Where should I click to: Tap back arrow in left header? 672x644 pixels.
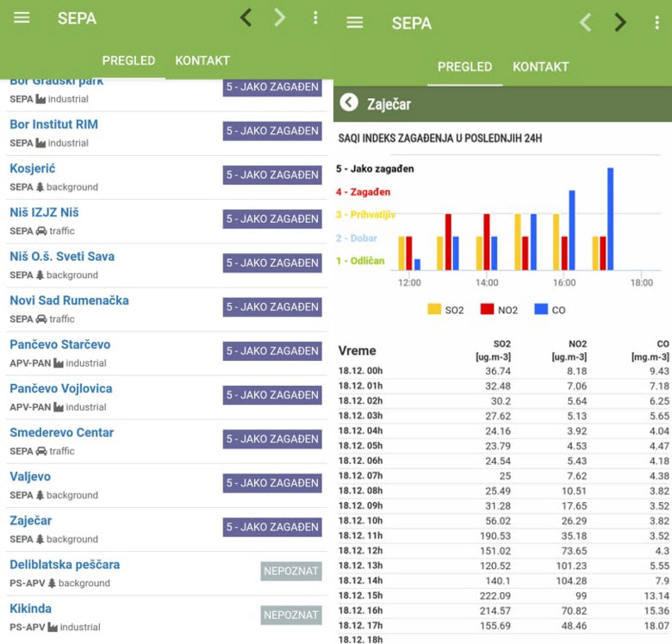pyautogui.click(x=246, y=17)
